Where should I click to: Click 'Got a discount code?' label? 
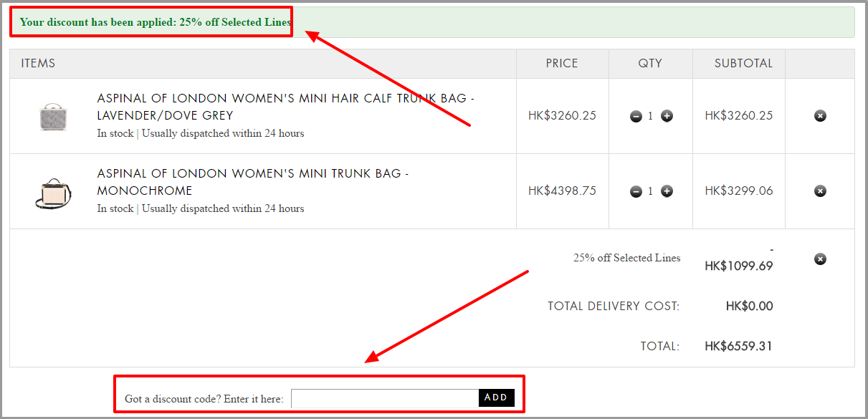click(204, 399)
